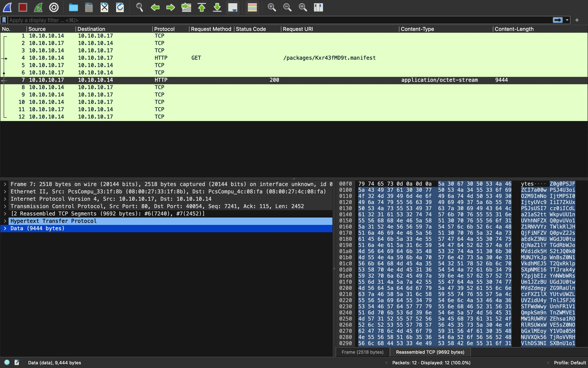Viewport: 588px width, 368px height.
Task: Sort by Protocol column header
Action: tap(171, 29)
